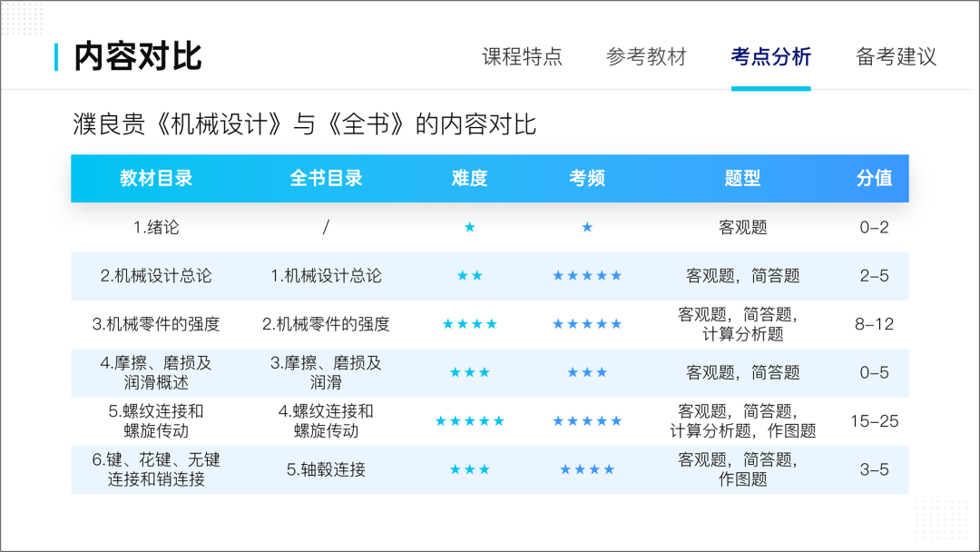Select the 4.螺纹连接和螺旋传动 cell

pos(327,420)
